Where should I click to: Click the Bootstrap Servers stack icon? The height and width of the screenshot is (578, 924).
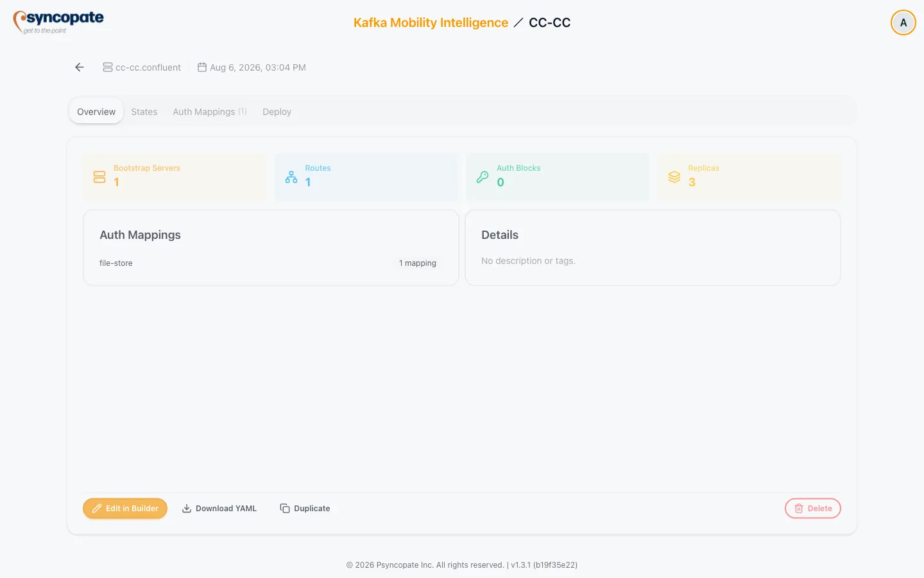click(x=99, y=177)
